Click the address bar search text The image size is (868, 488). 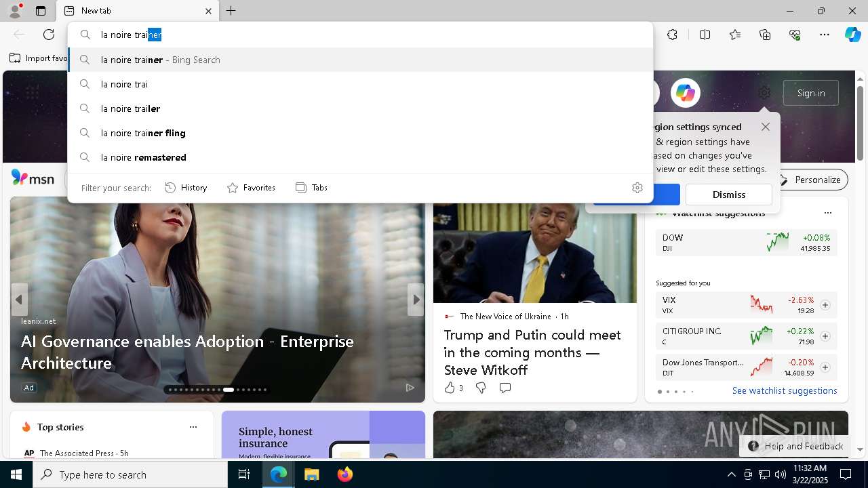pos(131,35)
